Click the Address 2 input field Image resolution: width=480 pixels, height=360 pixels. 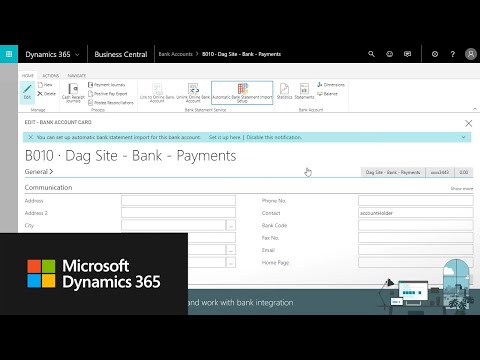coord(178,213)
